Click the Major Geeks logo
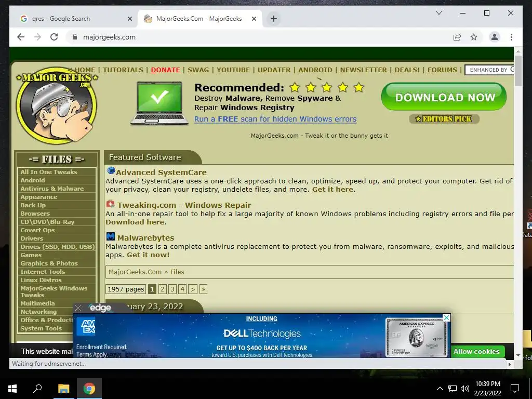Viewport: 532px width, 399px height. 57,105
